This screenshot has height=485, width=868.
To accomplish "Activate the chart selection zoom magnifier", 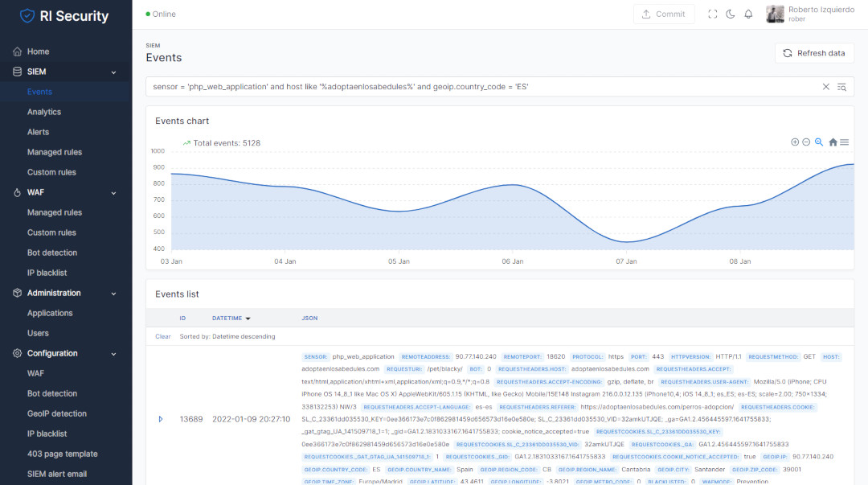I will coord(819,142).
